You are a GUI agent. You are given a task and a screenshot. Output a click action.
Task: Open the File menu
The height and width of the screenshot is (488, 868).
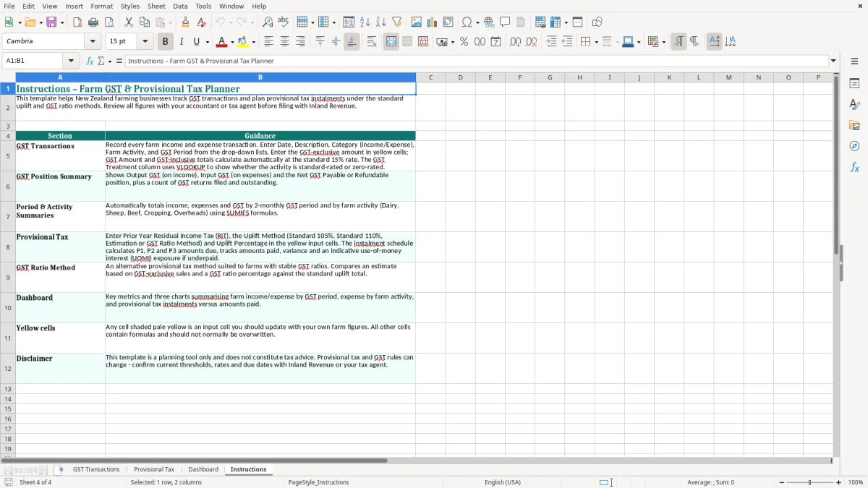pos(9,6)
